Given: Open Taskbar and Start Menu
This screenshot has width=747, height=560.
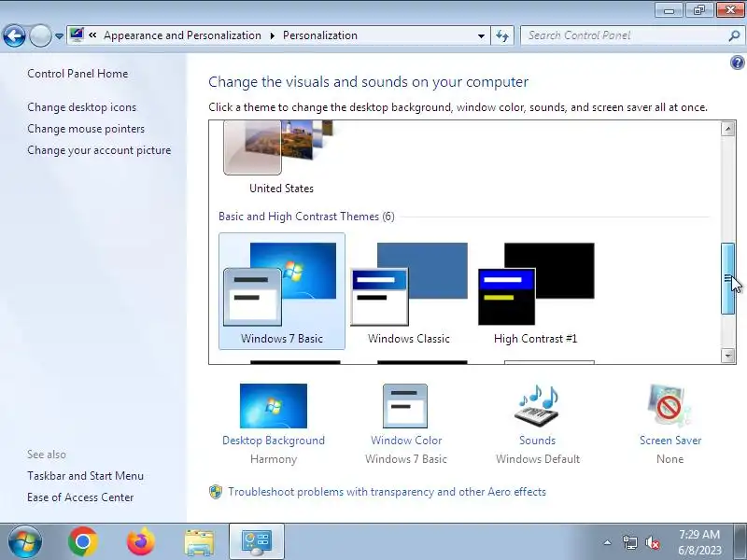Looking at the screenshot, I should pyautogui.click(x=85, y=476).
